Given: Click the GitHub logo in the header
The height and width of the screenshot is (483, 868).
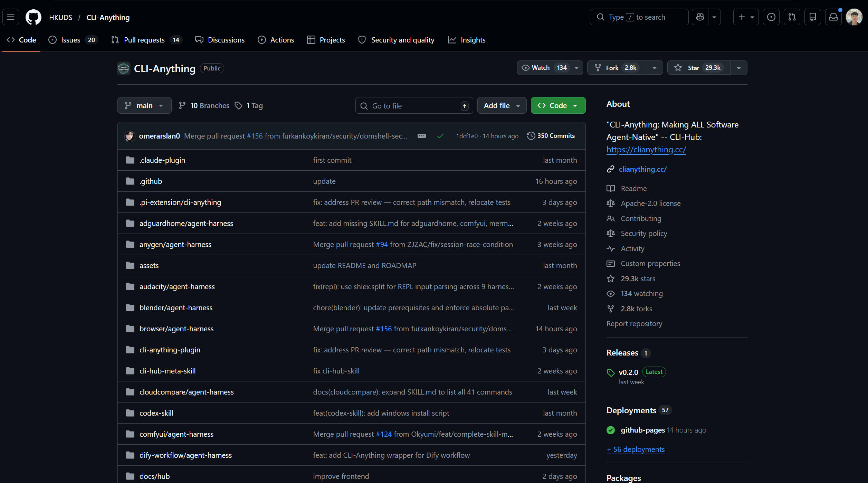Looking at the screenshot, I should (33, 17).
